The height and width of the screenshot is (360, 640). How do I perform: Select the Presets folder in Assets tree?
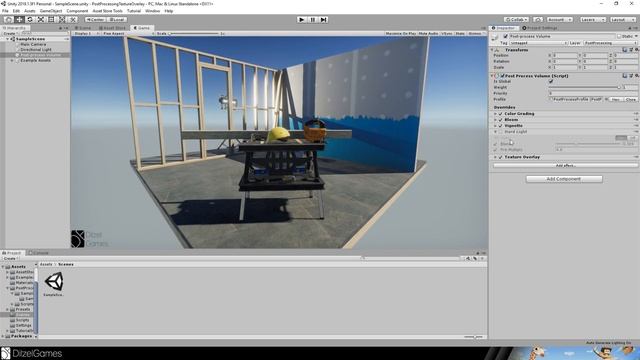tap(20, 309)
